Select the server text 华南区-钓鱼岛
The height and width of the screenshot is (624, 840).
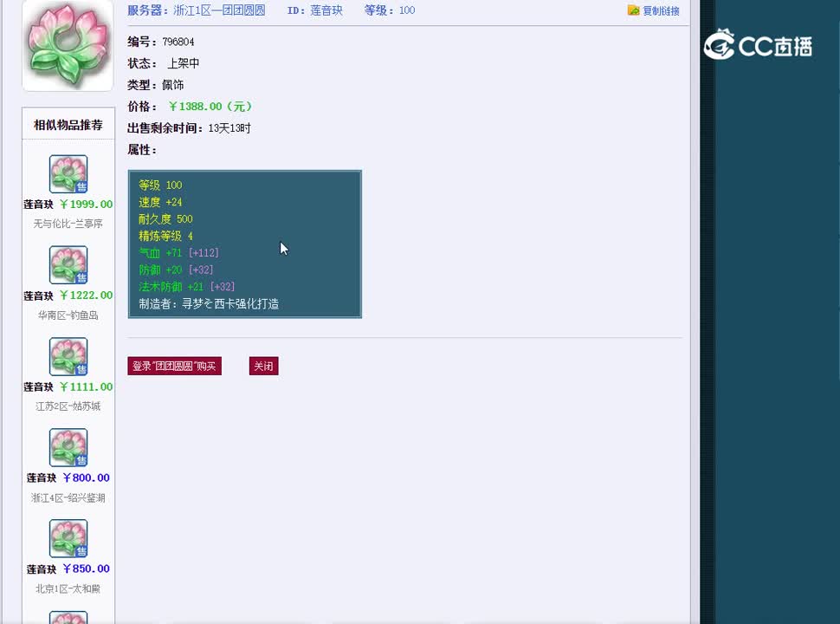click(68, 315)
